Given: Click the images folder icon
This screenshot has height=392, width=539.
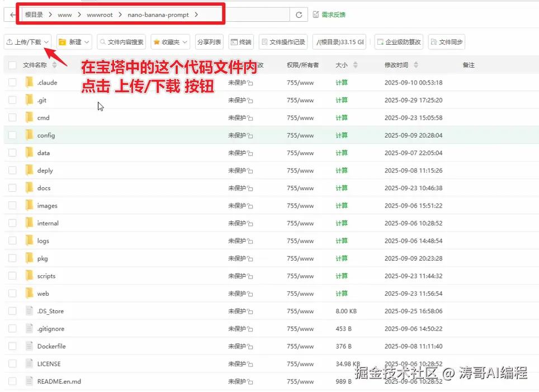Looking at the screenshot, I should tap(29, 205).
